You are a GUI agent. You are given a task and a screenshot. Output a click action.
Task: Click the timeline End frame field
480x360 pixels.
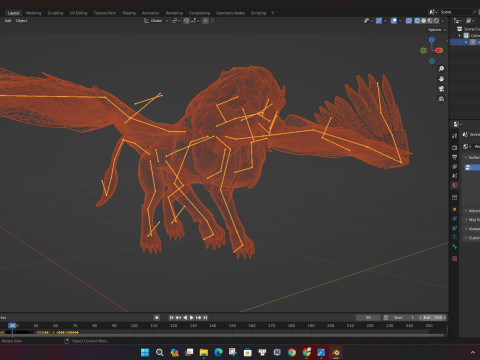[x=432, y=318]
